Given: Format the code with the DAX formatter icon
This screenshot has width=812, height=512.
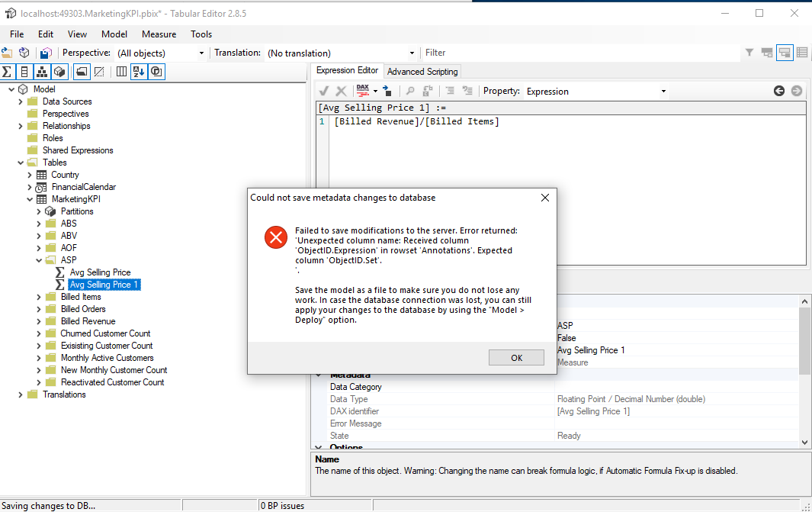Looking at the screenshot, I should [x=364, y=90].
